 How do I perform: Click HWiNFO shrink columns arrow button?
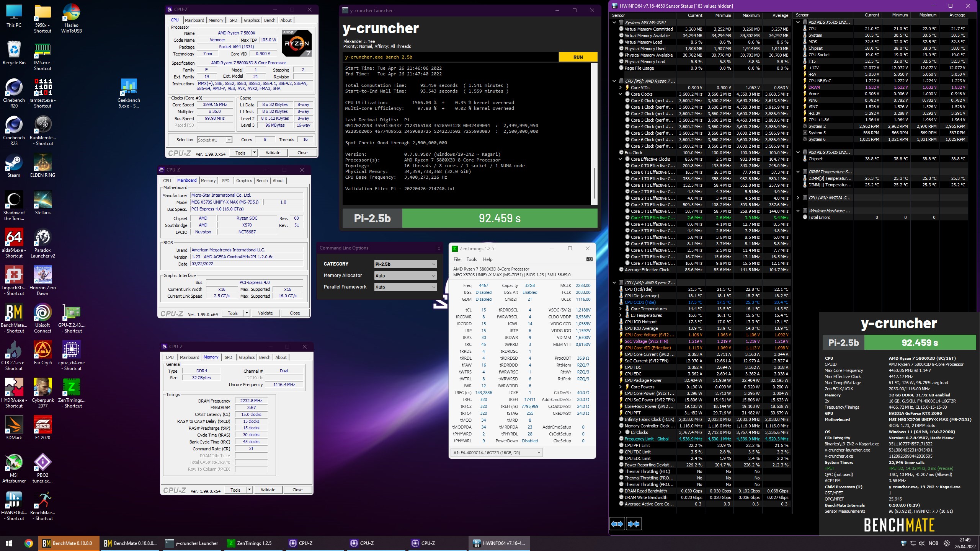click(634, 524)
